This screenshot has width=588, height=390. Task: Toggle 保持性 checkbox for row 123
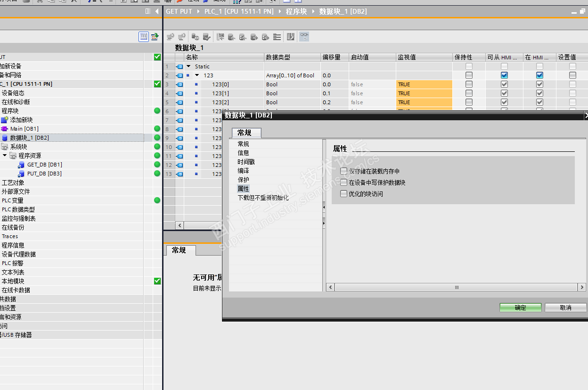pyautogui.click(x=469, y=75)
